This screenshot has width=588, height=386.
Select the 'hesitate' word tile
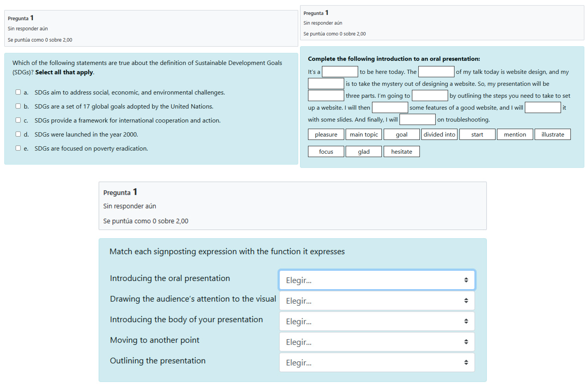402,151
